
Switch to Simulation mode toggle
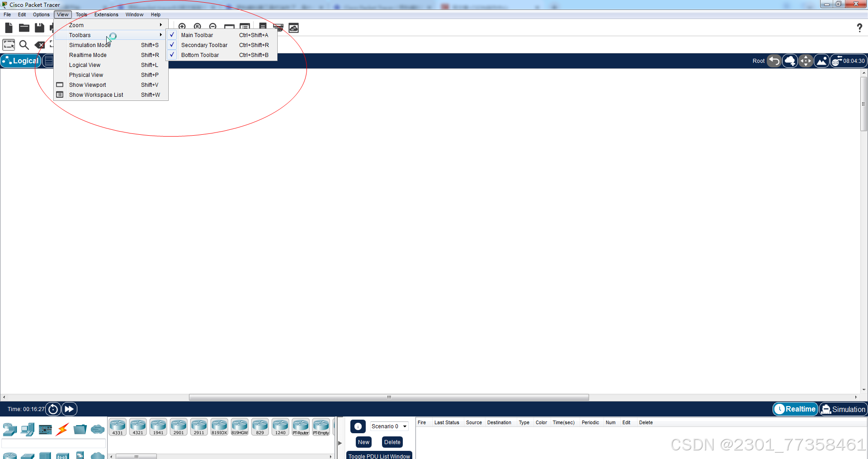pos(843,409)
